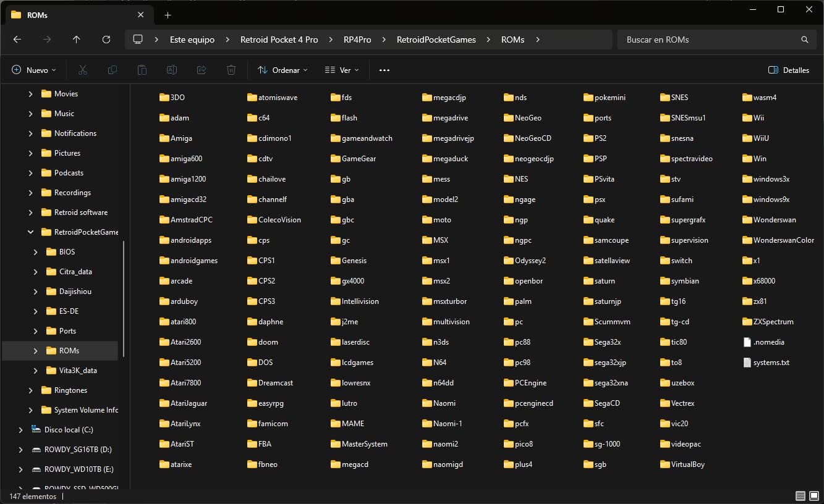
Task: Click the Copy icon in toolbar
Action: (113, 70)
